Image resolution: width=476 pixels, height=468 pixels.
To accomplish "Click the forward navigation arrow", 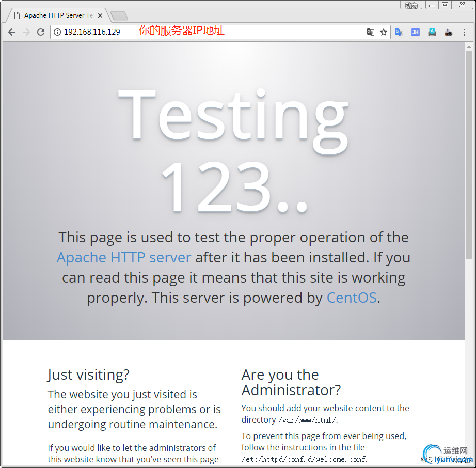I will tap(26, 32).
